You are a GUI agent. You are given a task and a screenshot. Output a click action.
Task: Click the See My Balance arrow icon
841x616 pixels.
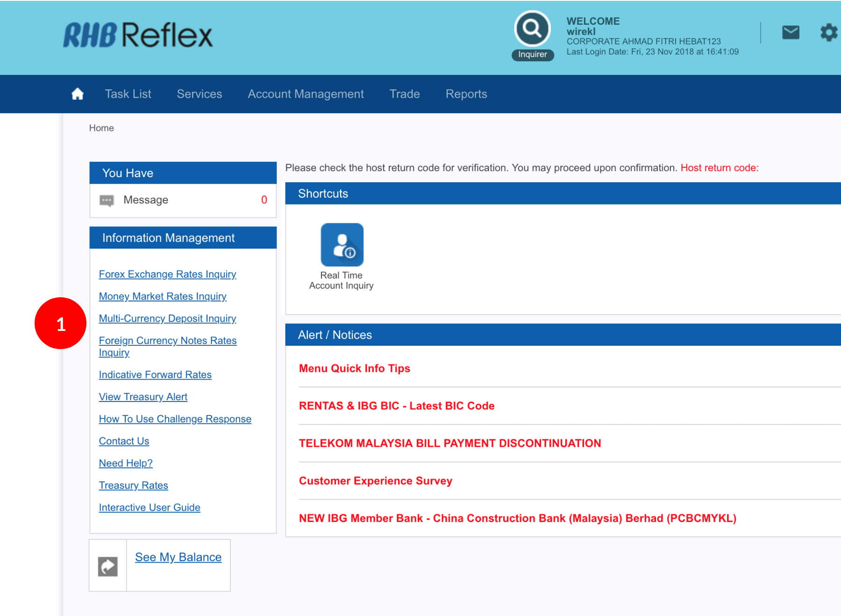pyautogui.click(x=107, y=566)
